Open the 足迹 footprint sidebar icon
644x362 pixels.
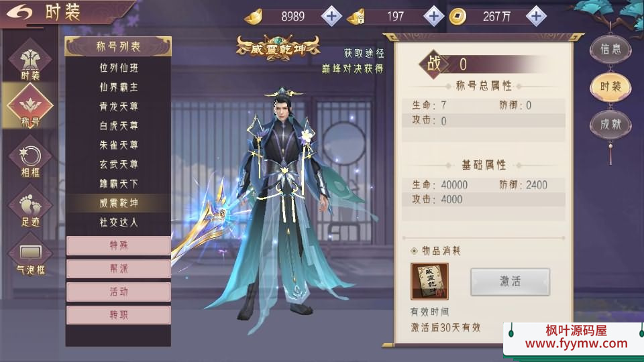point(30,208)
